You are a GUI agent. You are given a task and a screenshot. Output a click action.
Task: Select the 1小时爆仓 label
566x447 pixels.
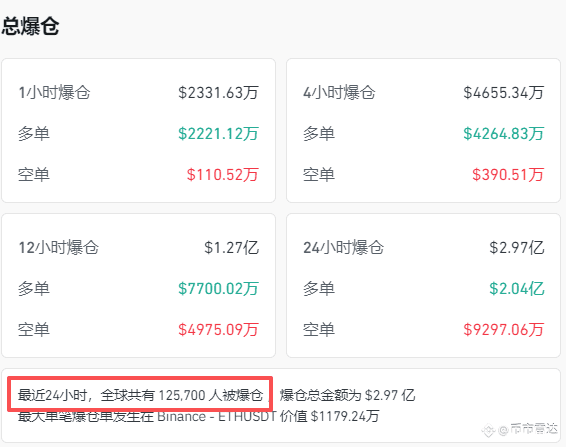(x=54, y=92)
